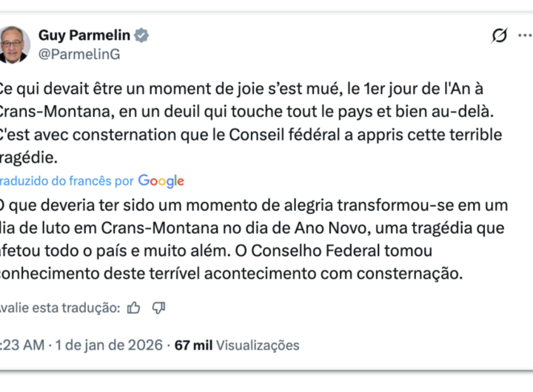Viewport: 533px width, 392px height.
Task: Click the "Traduzido do francês por" label
Action: click(x=67, y=181)
